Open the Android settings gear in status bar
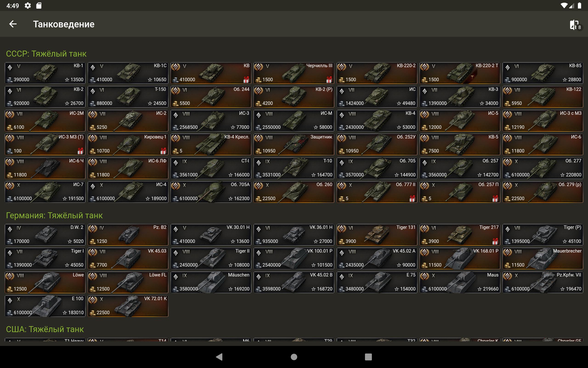This screenshot has width=588, height=368. tap(28, 6)
